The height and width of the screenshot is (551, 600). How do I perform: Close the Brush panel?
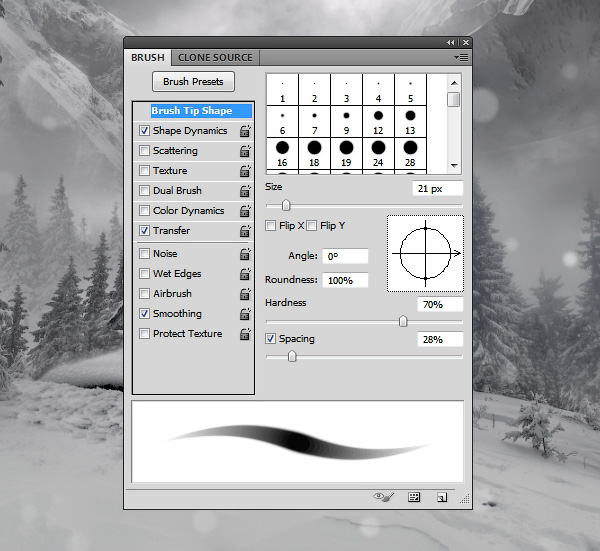click(x=466, y=42)
